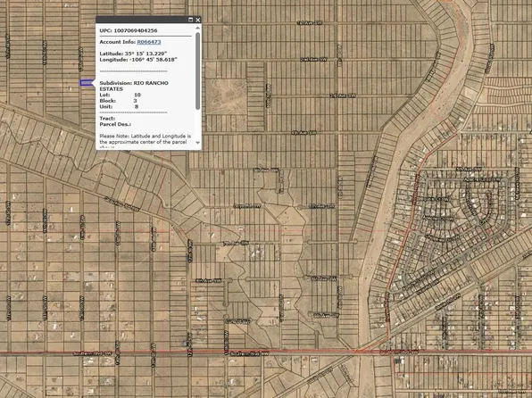This screenshot has width=532, height=398.
Task: Open account info link R066473
Action: [148, 42]
